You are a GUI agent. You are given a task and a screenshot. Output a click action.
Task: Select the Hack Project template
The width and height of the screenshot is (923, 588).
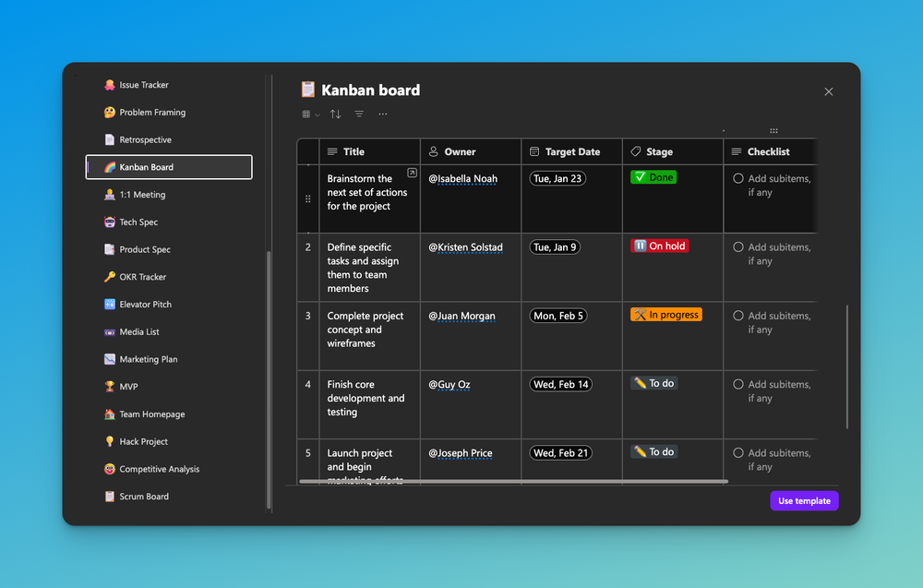(144, 441)
